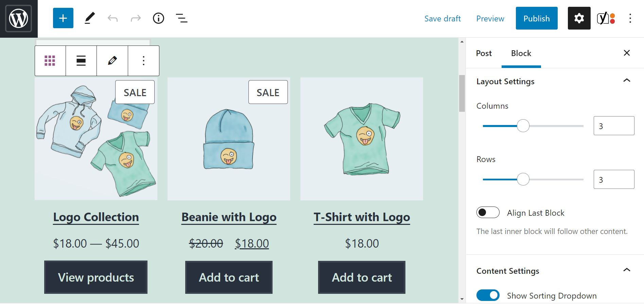This screenshot has height=304, width=644.
Task: Select the Block settings tab
Action: coord(521,53)
